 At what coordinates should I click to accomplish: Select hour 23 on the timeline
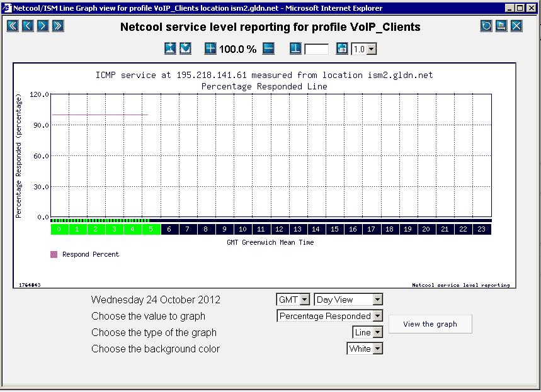[x=482, y=229]
